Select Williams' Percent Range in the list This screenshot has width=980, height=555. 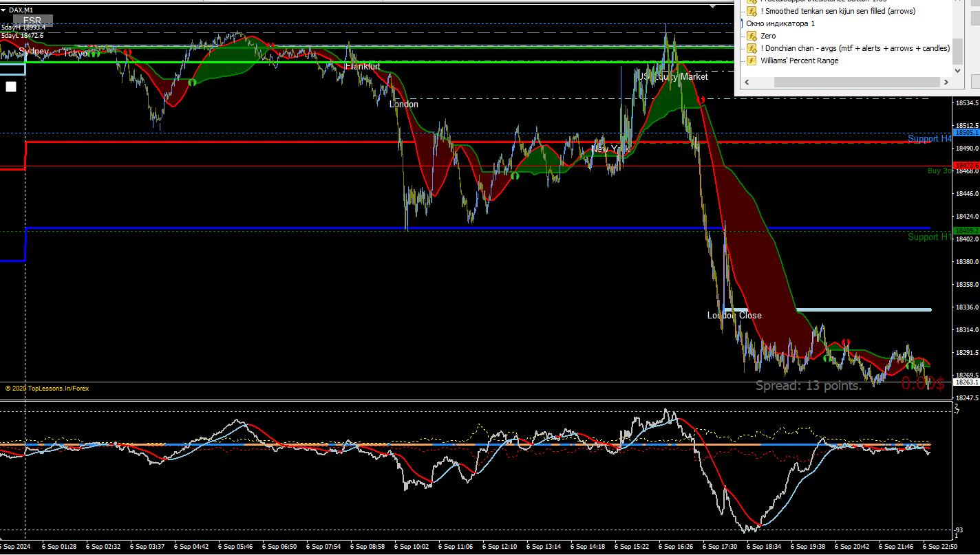[800, 61]
